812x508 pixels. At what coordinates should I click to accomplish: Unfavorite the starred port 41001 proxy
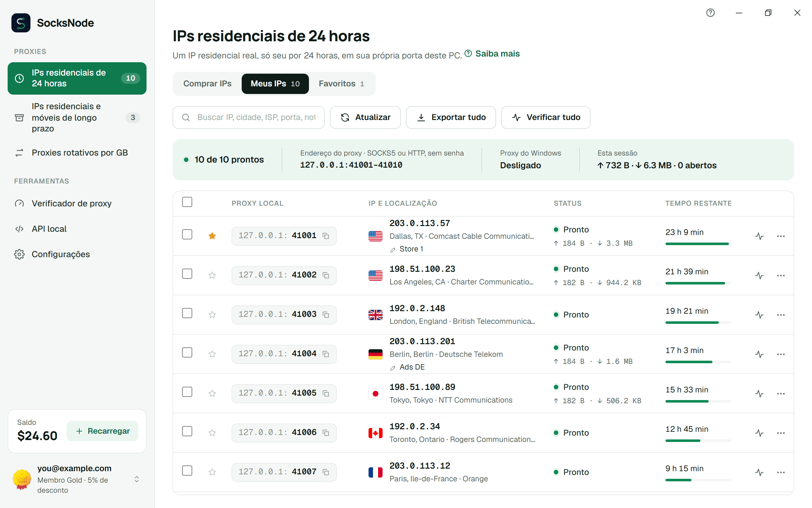point(212,236)
